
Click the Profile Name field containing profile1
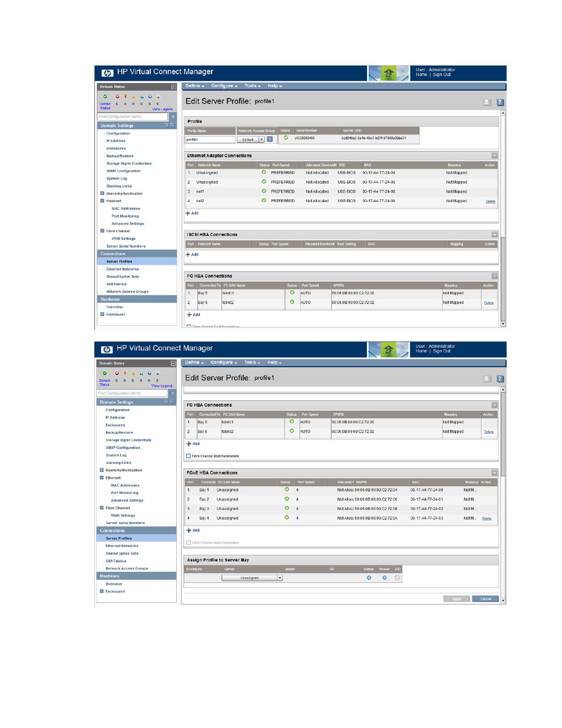click(210, 140)
